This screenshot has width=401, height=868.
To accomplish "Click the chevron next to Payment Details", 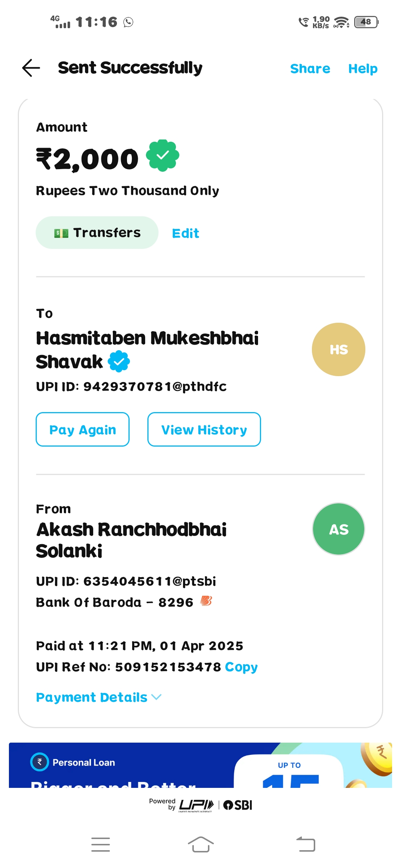I will tap(157, 697).
